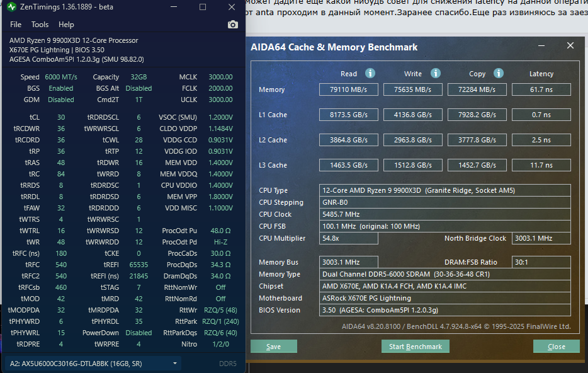Click the tCL value 30
The width and height of the screenshot is (588, 373).
click(x=60, y=117)
